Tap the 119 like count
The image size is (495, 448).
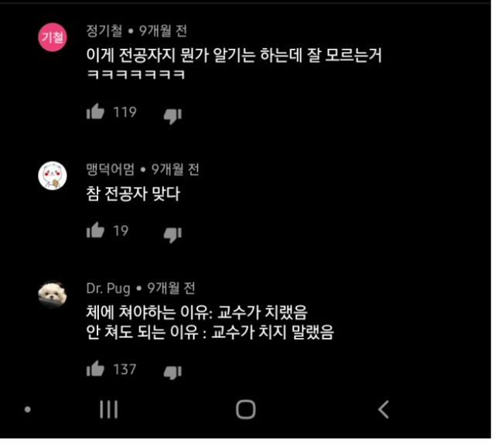pyautogui.click(x=125, y=112)
